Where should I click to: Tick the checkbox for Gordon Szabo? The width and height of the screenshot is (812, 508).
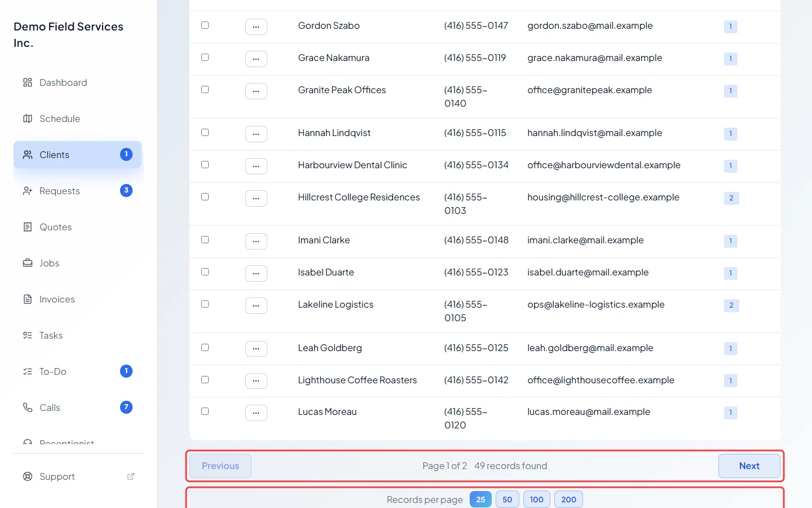(x=205, y=25)
